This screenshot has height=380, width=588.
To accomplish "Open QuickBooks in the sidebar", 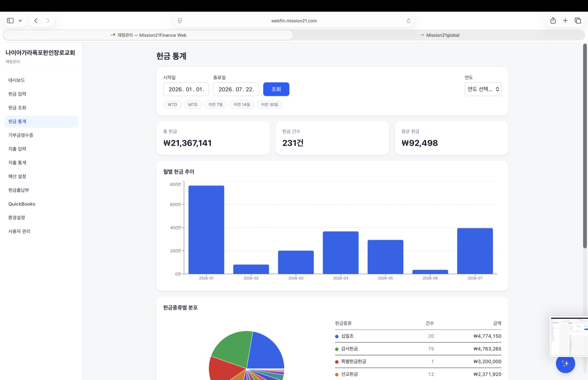I will [41, 204].
